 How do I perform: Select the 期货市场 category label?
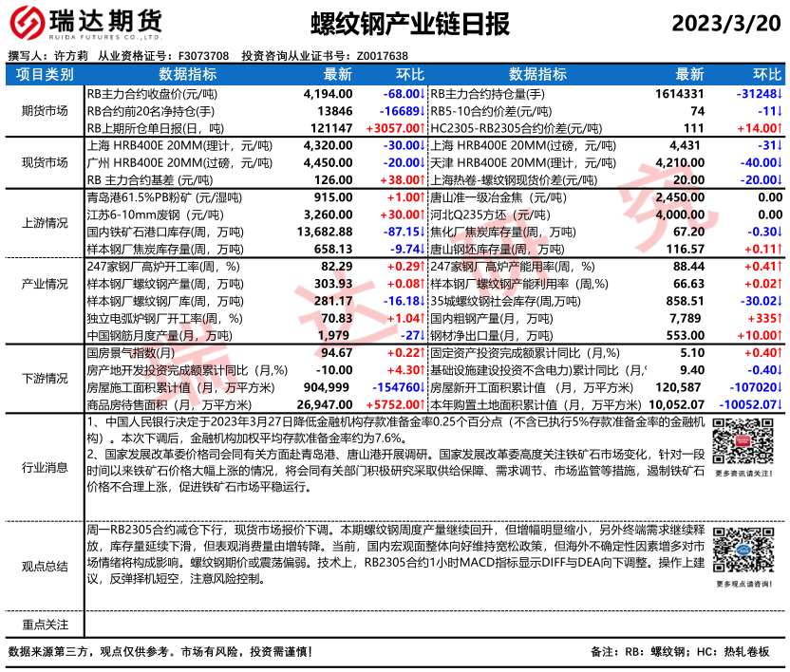click(x=45, y=110)
